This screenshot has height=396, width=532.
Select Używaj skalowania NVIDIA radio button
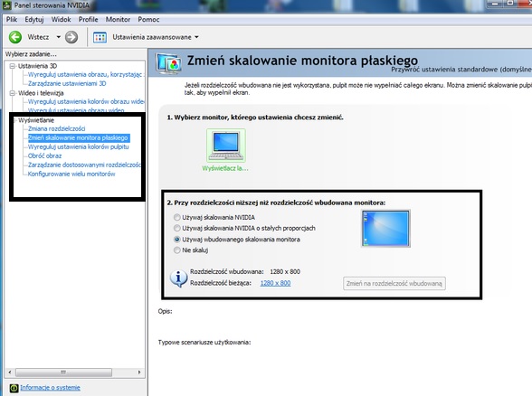(176, 217)
